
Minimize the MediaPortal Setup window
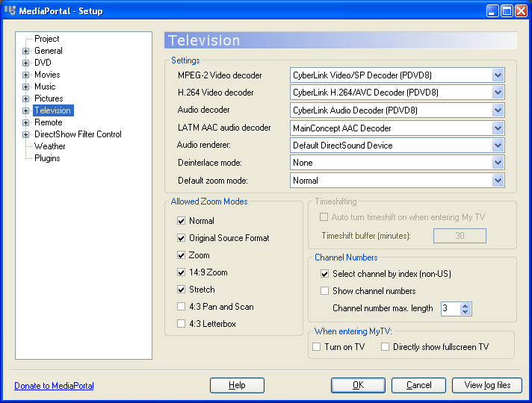click(492, 11)
